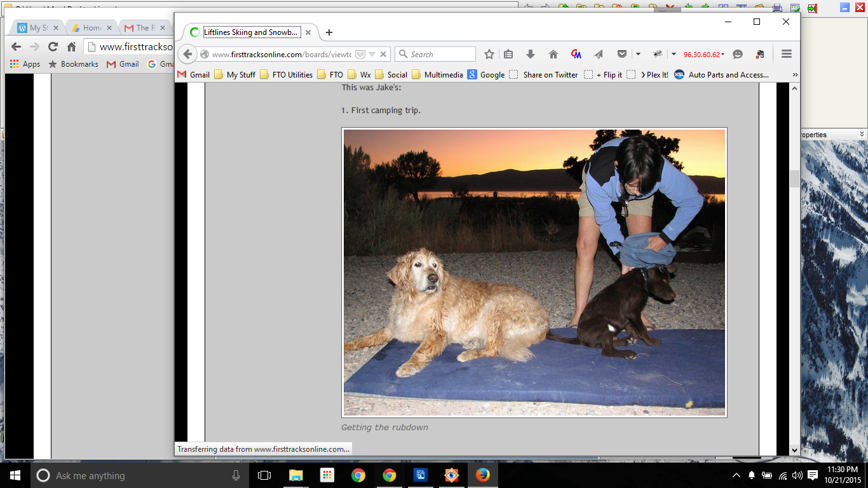Click the rightmost extension icon before the menu
868x488 pixels.
click(760, 54)
